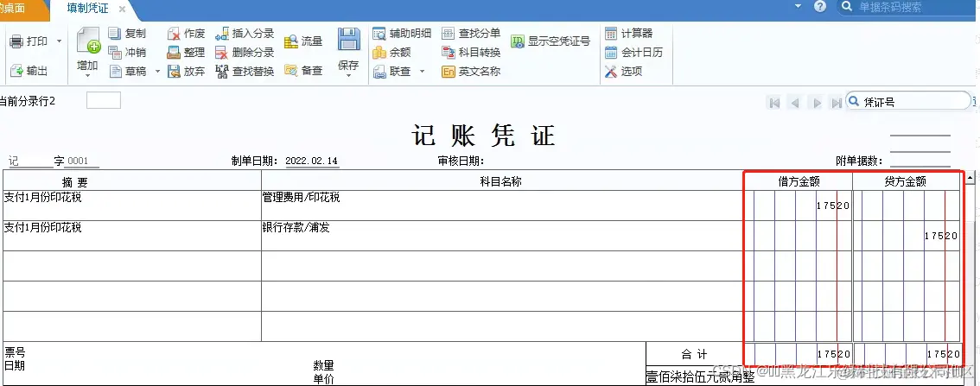
Task: Click the 复制 (Copy) tool
Action: pyautogui.click(x=127, y=34)
